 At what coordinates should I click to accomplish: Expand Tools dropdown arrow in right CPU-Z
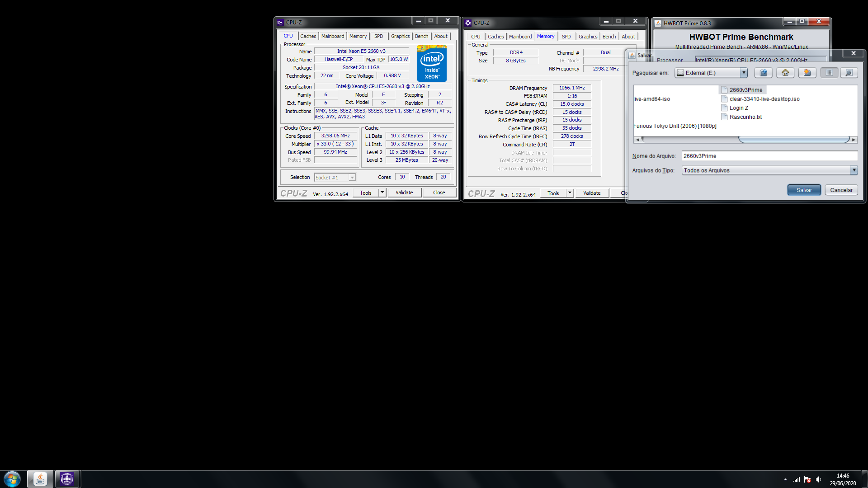(570, 193)
